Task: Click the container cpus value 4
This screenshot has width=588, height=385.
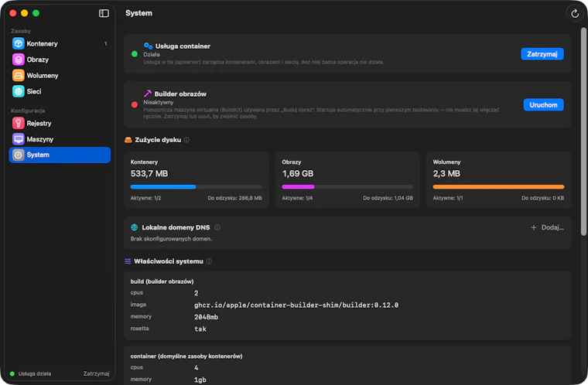Action: (196, 368)
